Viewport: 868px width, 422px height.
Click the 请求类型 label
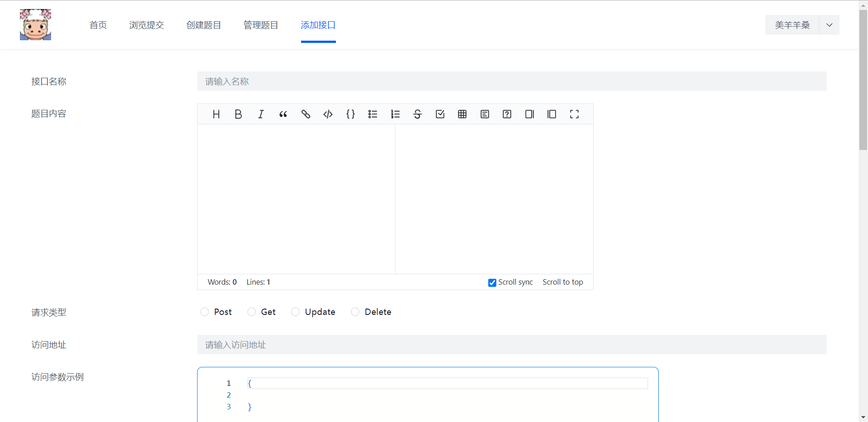coord(49,312)
